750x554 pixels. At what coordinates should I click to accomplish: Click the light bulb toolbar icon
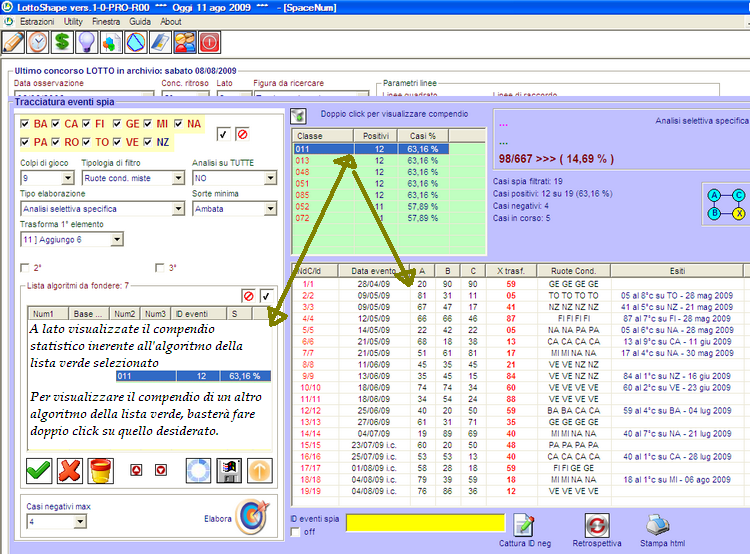[87, 43]
